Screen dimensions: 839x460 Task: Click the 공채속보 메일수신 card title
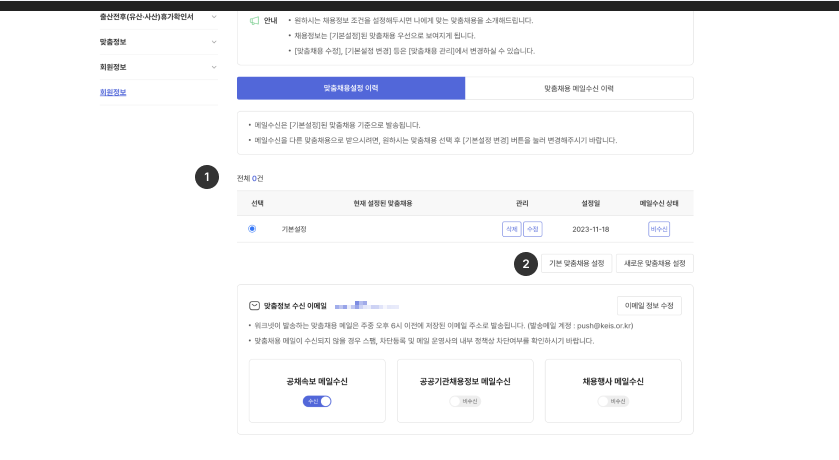[x=317, y=381]
